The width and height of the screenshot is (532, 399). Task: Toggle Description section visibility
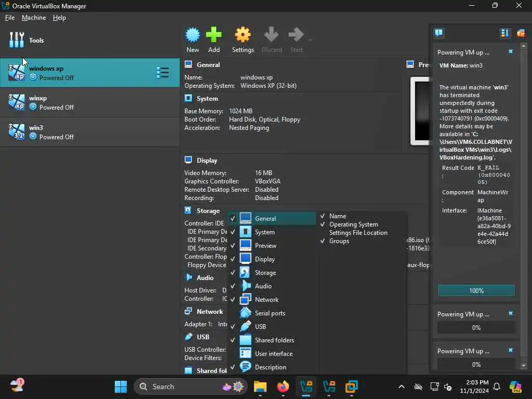pyautogui.click(x=272, y=367)
